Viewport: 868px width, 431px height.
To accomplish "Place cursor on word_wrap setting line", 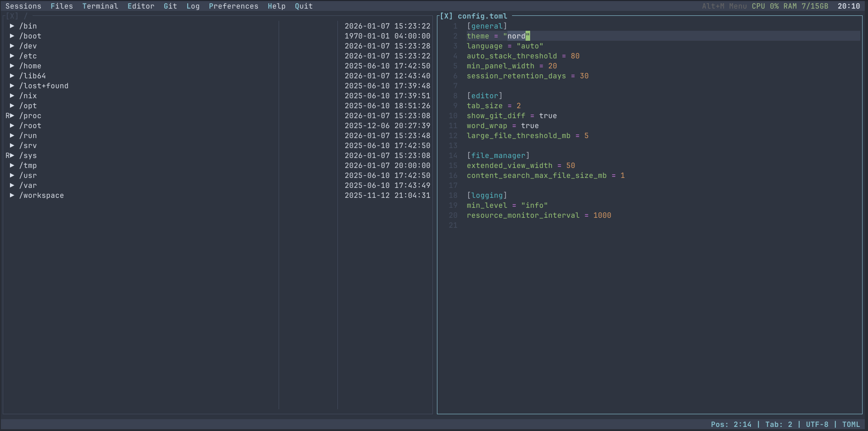I will tap(502, 126).
